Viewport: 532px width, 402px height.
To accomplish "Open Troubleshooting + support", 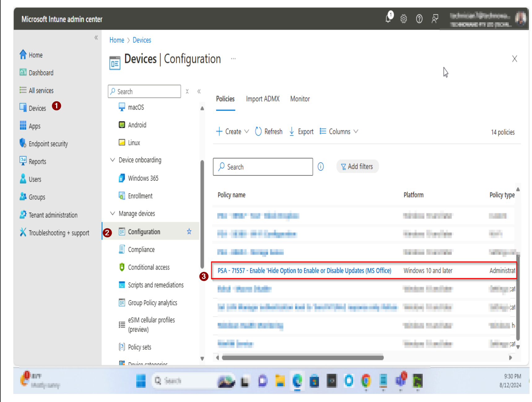I will [x=54, y=233].
